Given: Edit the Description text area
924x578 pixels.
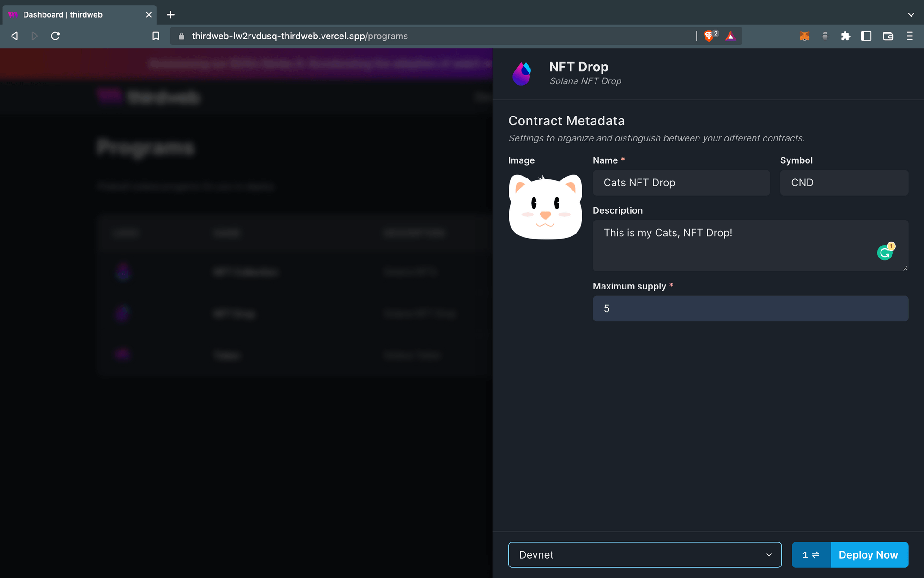Looking at the screenshot, I should (750, 246).
